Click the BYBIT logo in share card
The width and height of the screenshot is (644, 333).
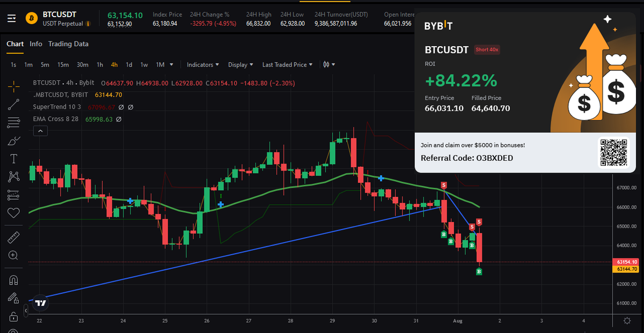(438, 26)
